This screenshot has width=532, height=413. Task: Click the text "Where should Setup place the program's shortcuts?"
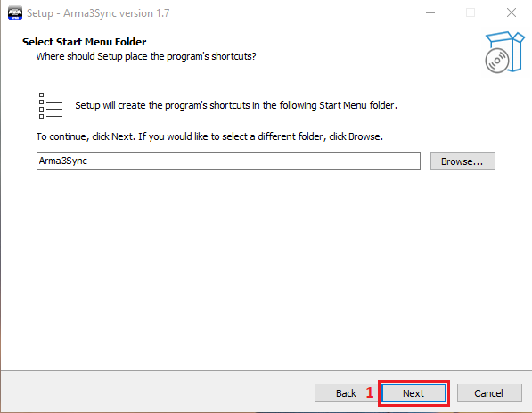(x=146, y=56)
